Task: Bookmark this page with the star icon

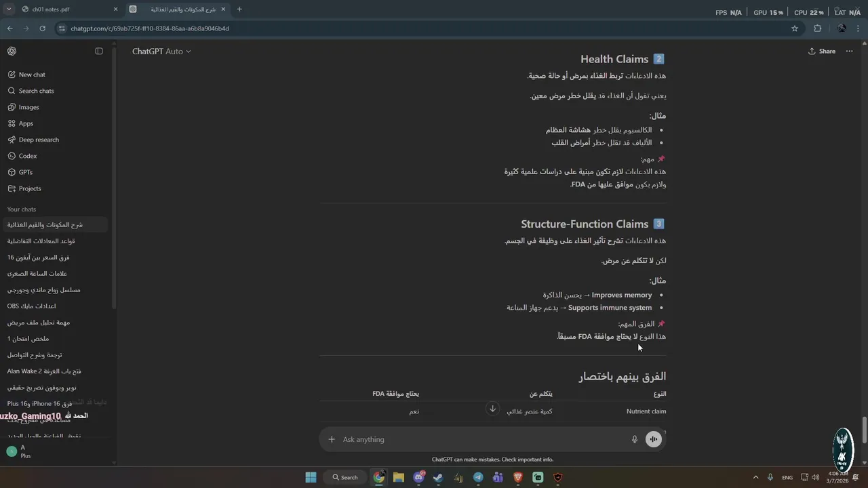Action: tap(795, 28)
